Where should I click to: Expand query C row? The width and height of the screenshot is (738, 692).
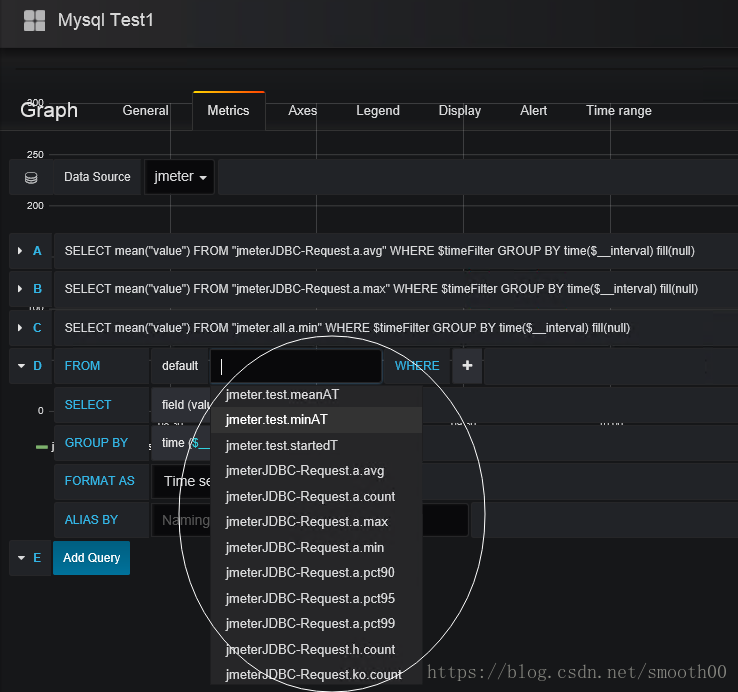(x=20, y=328)
